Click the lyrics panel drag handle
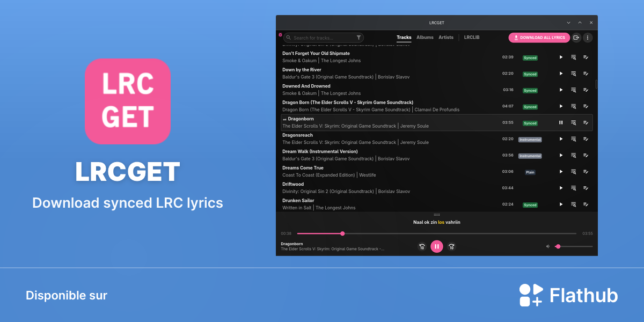This screenshot has height=322, width=644. point(436,215)
